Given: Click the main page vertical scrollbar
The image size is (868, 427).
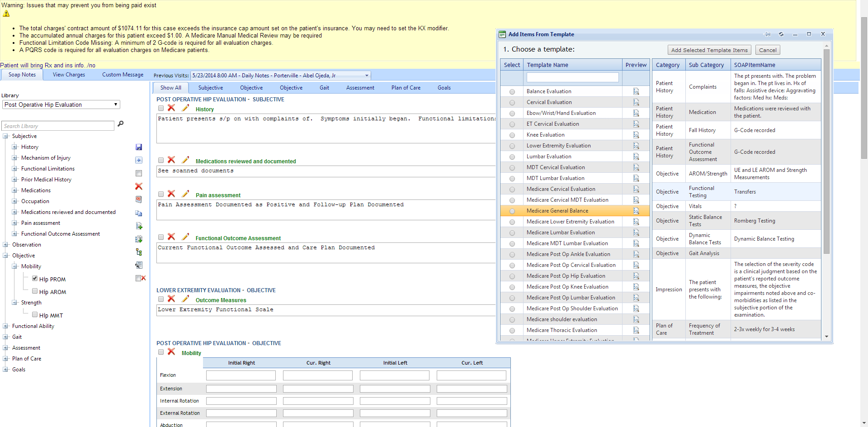Looking at the screenshot, I should point(864,88).
